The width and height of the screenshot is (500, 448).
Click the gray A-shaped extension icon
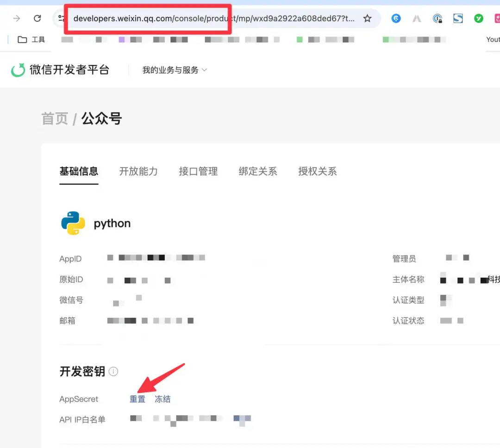click(x=417, y=19)
